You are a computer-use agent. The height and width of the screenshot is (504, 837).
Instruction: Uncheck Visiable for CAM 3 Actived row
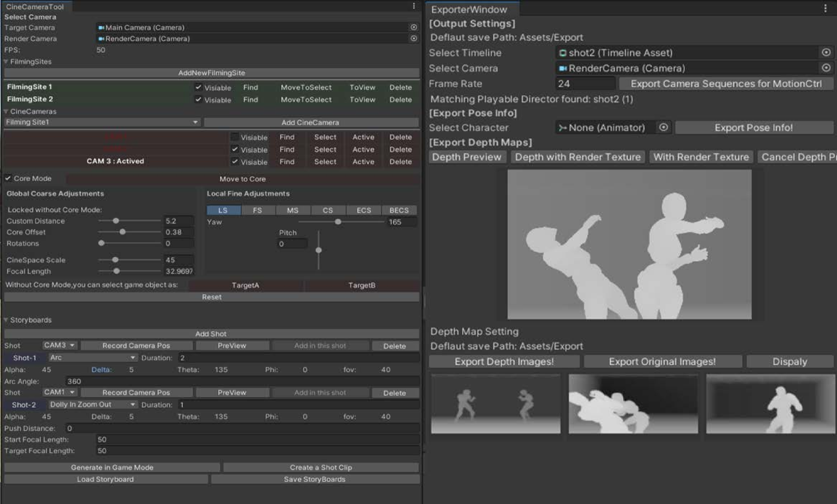click(235, 162)
